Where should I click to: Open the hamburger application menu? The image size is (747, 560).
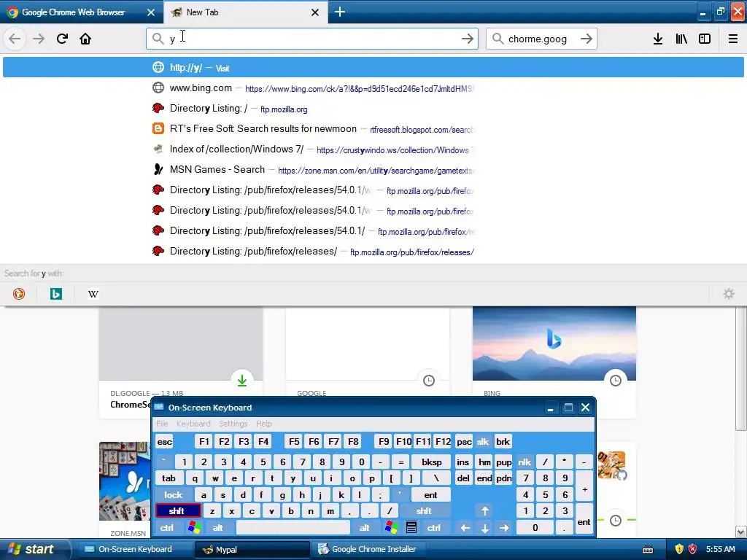click(x=733, y=39)
